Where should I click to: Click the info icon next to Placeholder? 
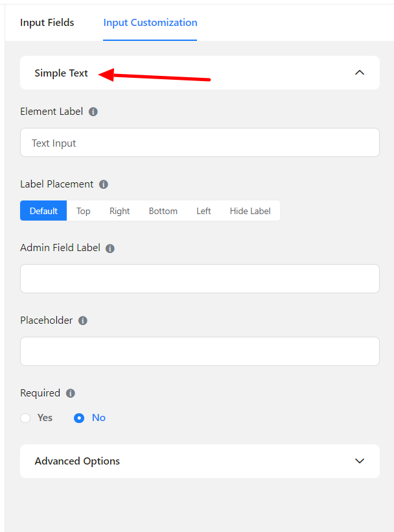83,320
